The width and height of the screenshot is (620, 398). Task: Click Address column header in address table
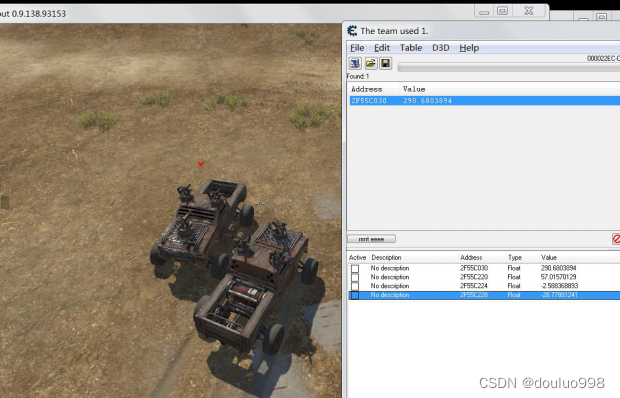click(x=471, y=257)
